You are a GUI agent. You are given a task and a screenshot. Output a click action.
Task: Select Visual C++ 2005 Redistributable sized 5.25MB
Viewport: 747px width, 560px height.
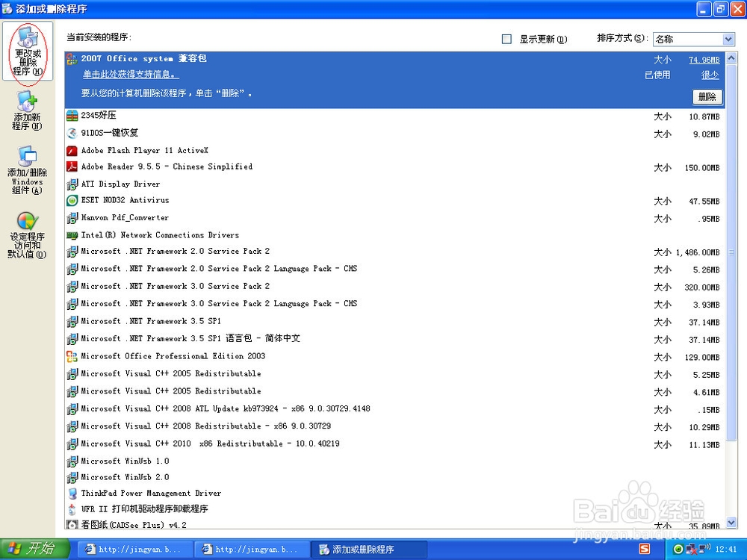[x=394, y=374]
